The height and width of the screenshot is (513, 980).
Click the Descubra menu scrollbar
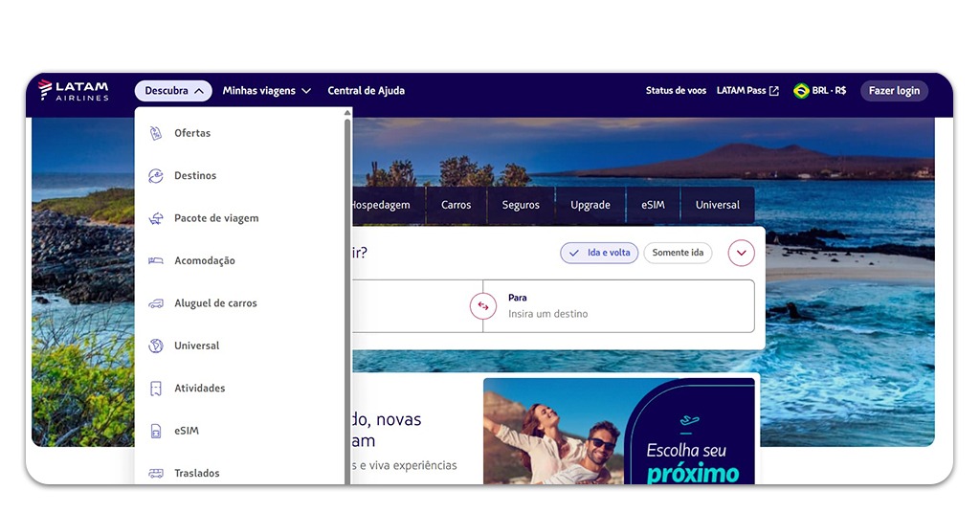tap(347, 300)
